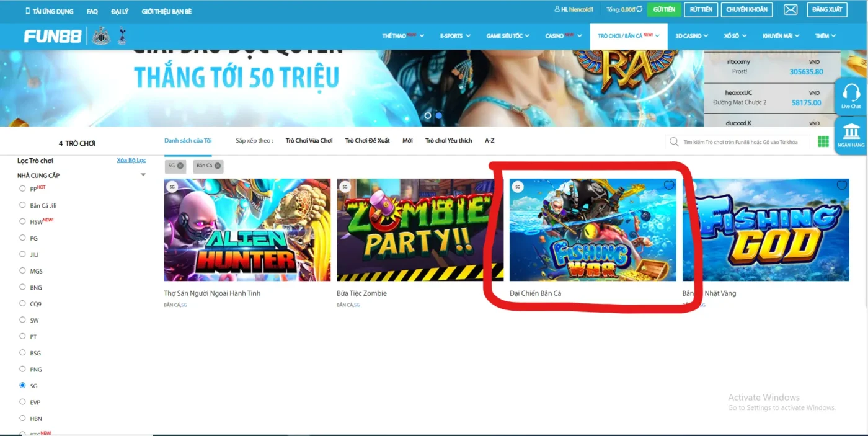
Task: Select the EVP provider radio button
Action: pos(23,402)
